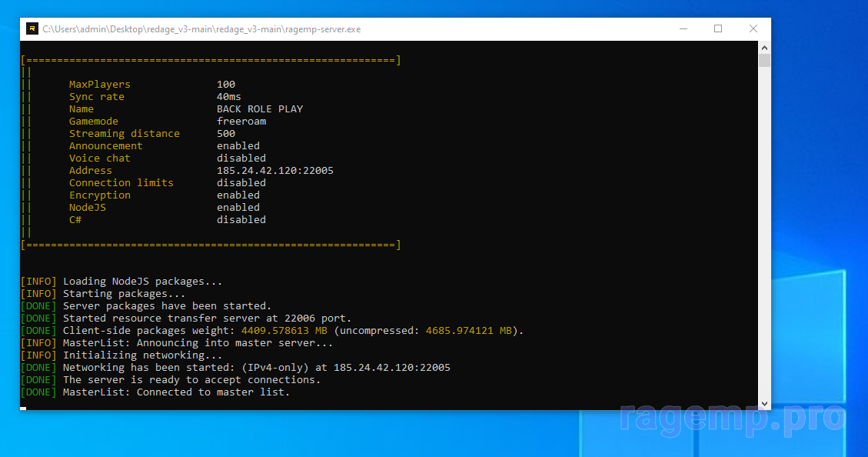Click the Server packages have been started line
Image resolution: width=868 pixels, height=457 pixels.
click(x=146, y=305)
